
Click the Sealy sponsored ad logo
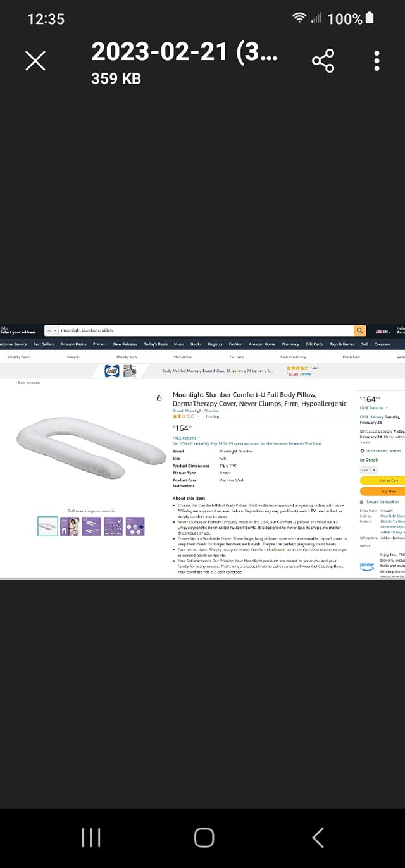[x=112, y=371]
